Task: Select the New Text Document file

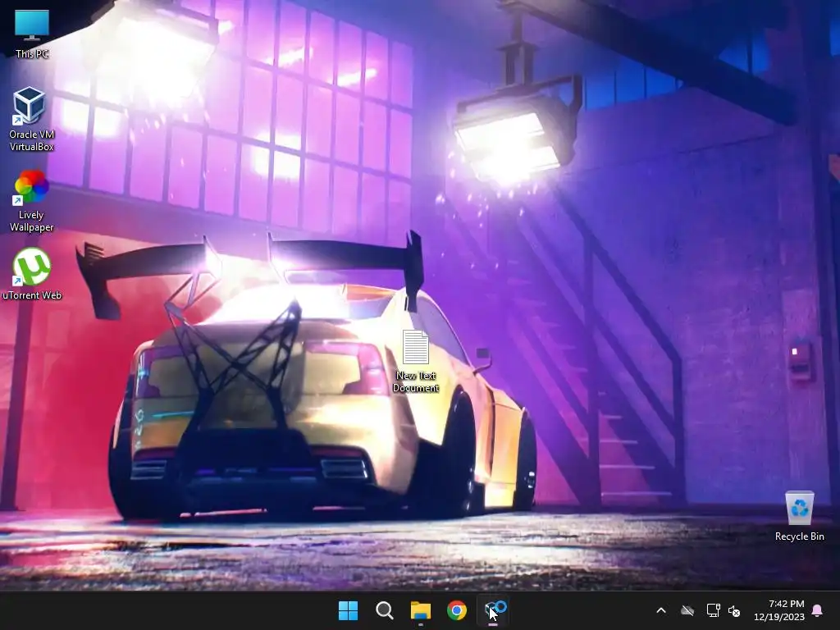Action: [x=416, y=362]
